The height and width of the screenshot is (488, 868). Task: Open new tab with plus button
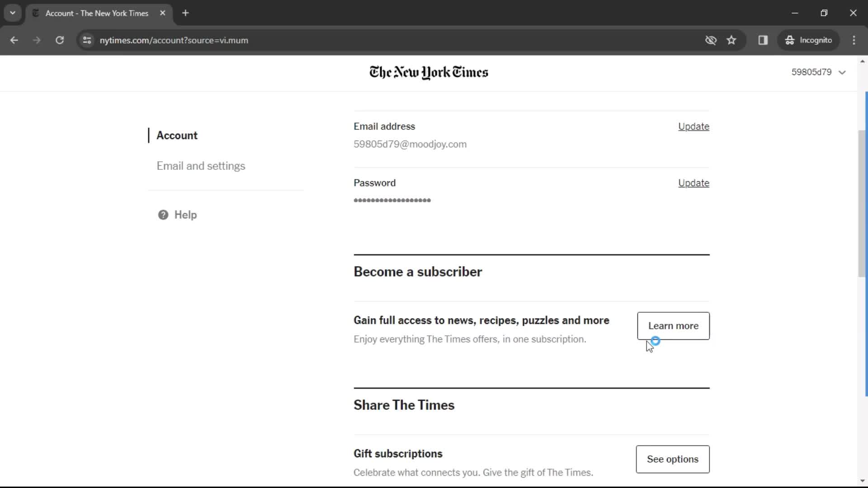186,13
